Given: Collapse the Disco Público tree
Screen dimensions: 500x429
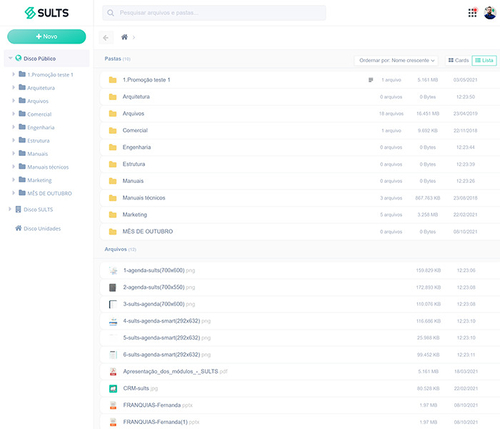Looking at the screenshot, I should pyautogui.click(x=10, y=58).
